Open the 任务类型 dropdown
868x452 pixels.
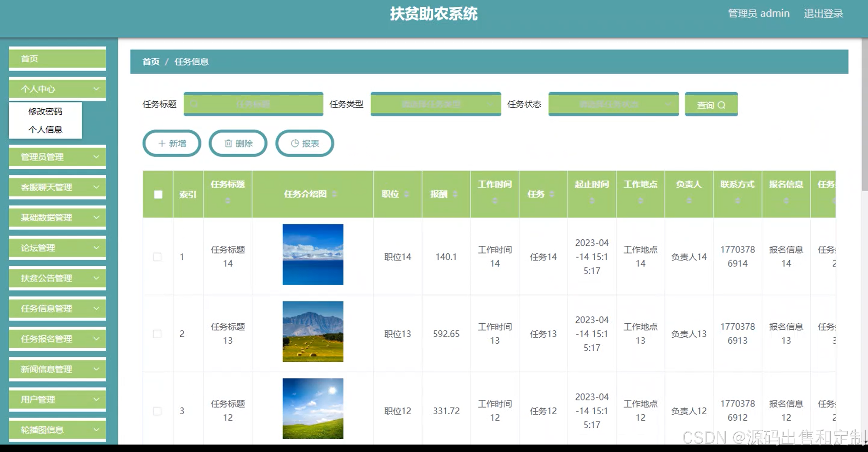click(x=435, y=104)
